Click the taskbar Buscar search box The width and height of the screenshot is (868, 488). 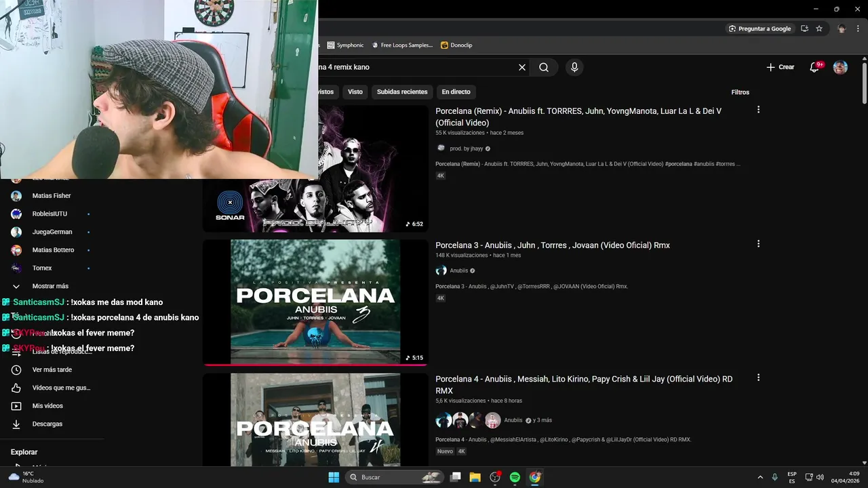pos(395,477)
